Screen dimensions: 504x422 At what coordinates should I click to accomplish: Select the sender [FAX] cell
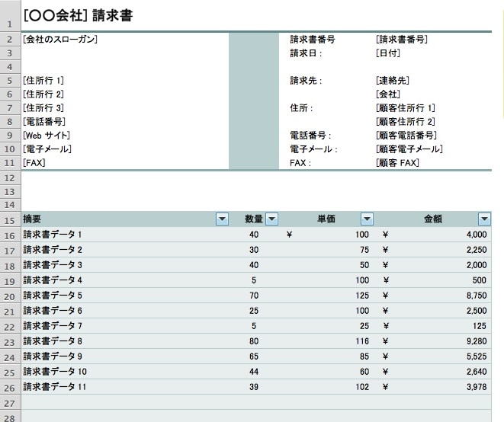tap(34, 163)
